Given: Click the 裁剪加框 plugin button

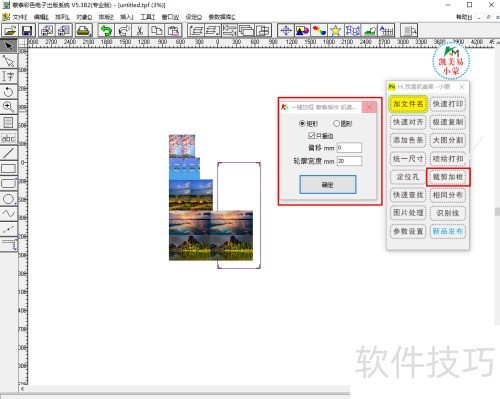Looking at the screenshot, I should tap(448, 177).
